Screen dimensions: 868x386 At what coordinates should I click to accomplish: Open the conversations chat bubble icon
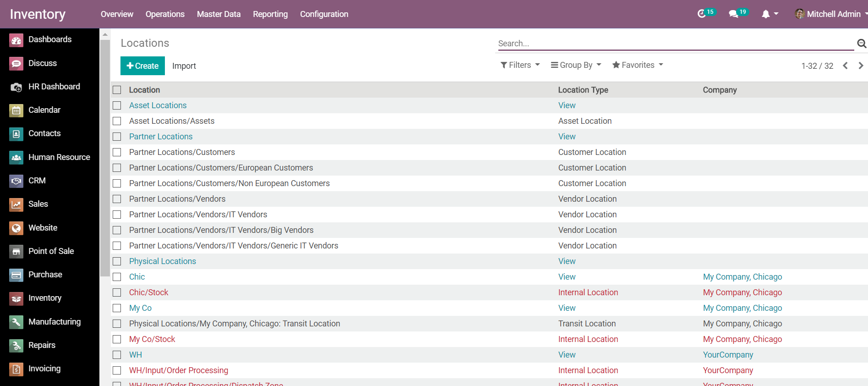(733, 14)
